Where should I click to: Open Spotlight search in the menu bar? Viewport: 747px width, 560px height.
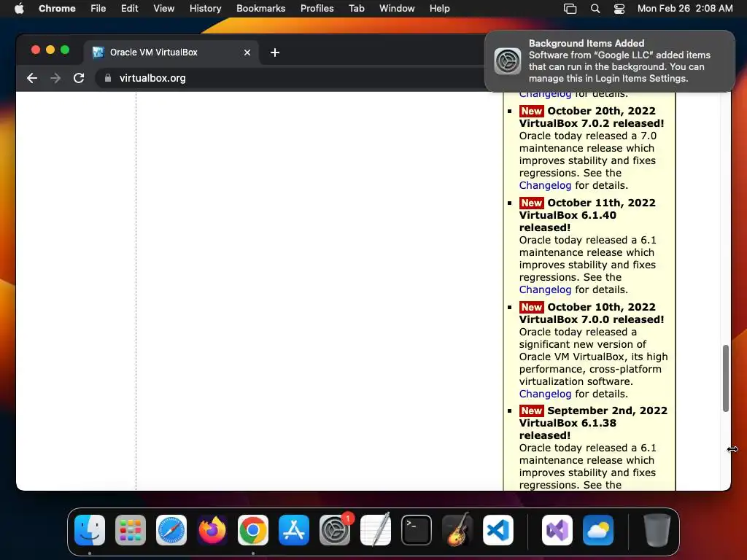595,8
